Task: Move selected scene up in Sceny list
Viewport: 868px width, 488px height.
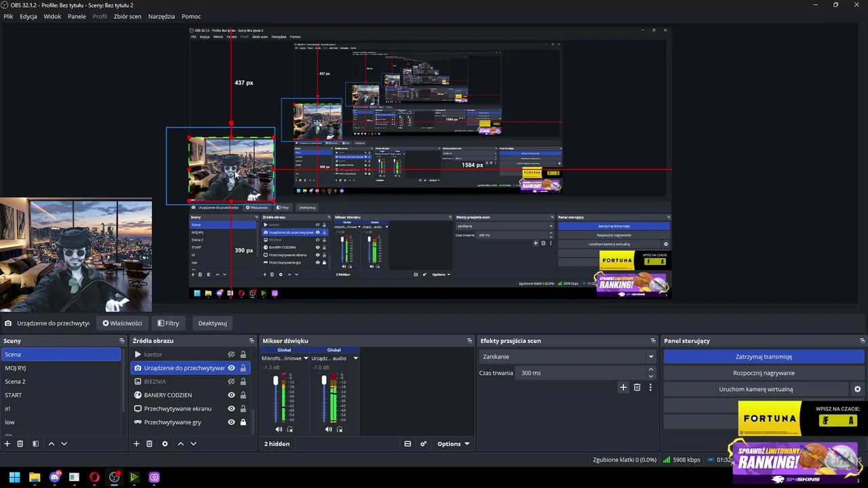Action: [51, 444]
